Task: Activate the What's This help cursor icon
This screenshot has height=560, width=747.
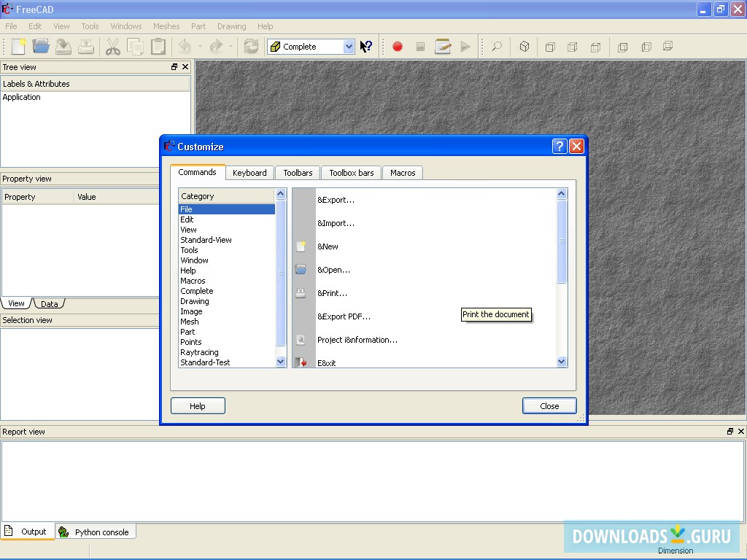Action: click(365, 47)
